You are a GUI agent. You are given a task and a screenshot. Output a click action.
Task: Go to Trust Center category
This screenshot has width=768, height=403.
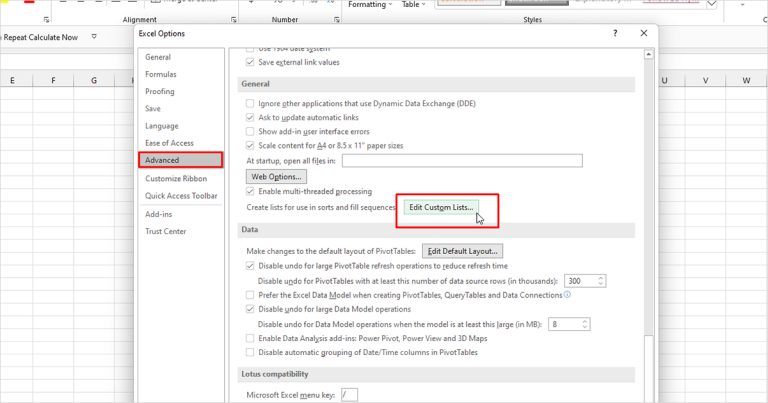[166, 232]
